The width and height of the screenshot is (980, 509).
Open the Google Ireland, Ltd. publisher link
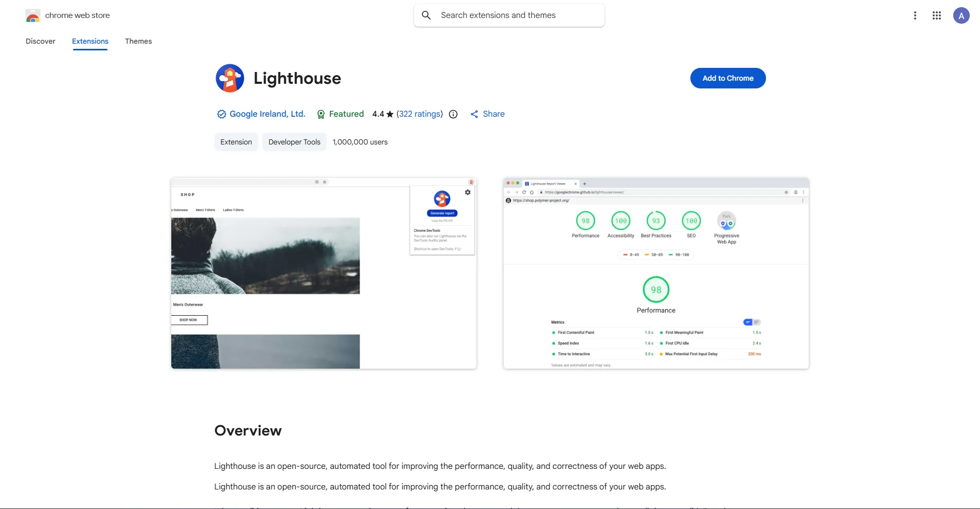click(x=267, y=114)
